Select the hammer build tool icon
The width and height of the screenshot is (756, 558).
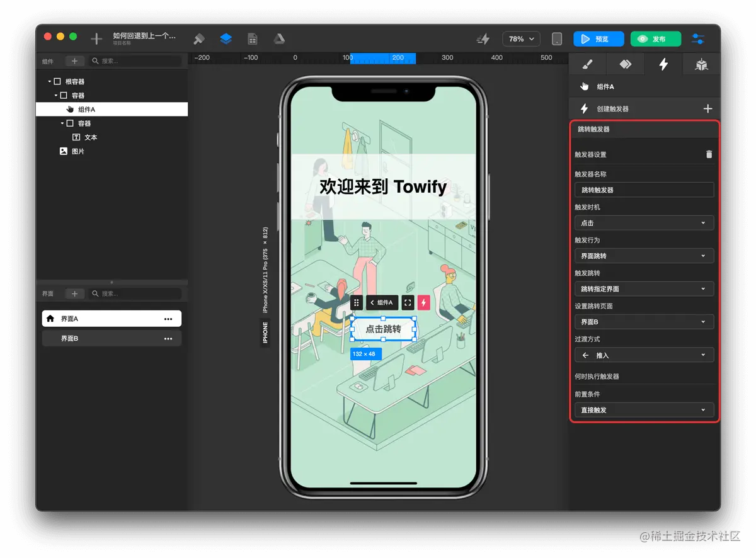coord(199,39)
